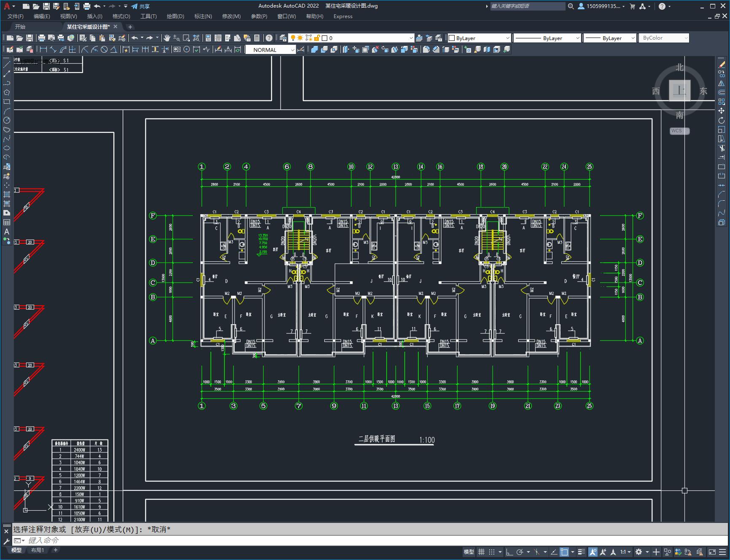Screen dimensions: 730x560
Task: Click the QuickCalc calculator icon
Action: point(257,38)
